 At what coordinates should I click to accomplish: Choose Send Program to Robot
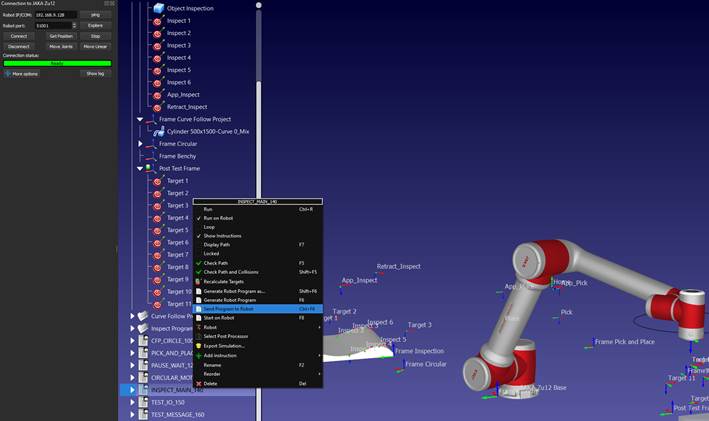228,309
